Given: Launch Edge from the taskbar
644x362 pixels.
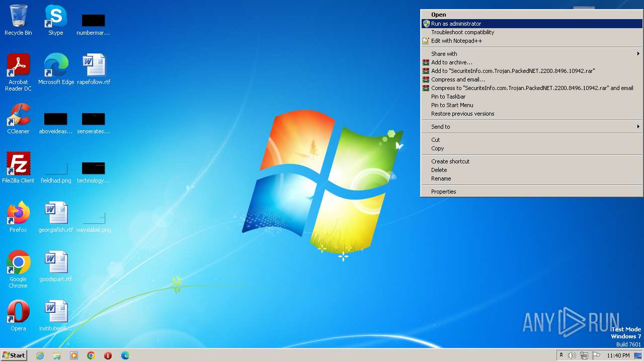Looking at the screenshot, I should (125, 355).
